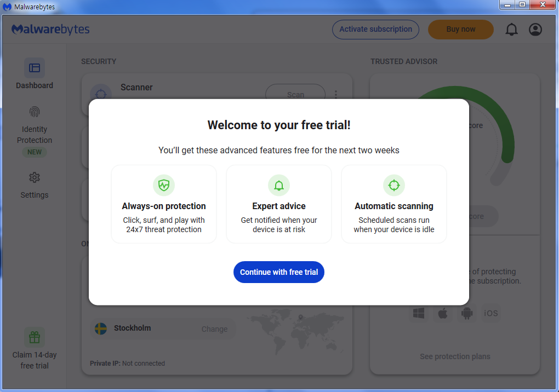Click Continue with free trial button
The height and width of the screenshot is (392, 559).
[x=279, y=272]
